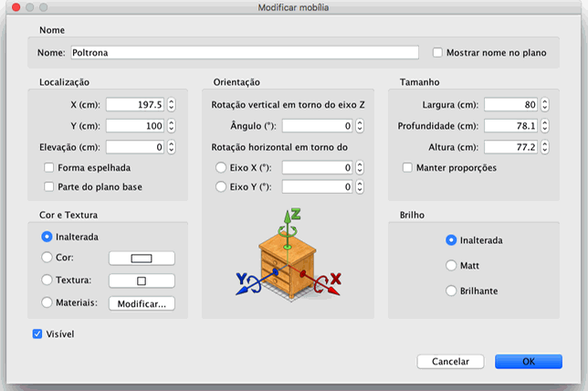The height and width of the screenshot is (391, 588).
Task: Click the Modificar... materials button
Action: 142,303
